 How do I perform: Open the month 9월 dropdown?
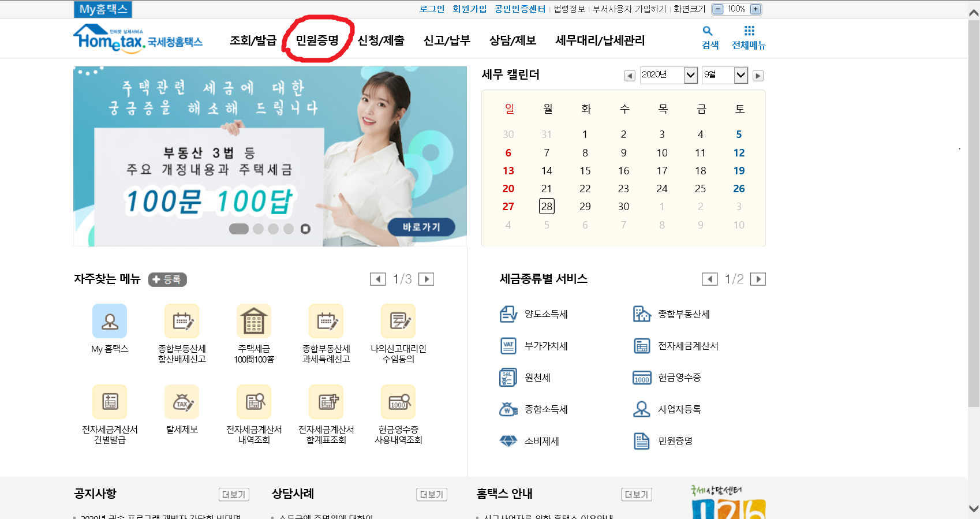click(x=725, y=75)
